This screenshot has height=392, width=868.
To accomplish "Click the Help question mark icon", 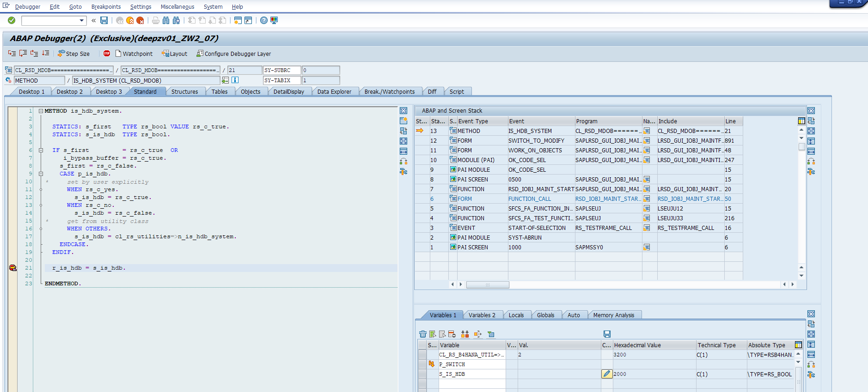I will point(263,20).
